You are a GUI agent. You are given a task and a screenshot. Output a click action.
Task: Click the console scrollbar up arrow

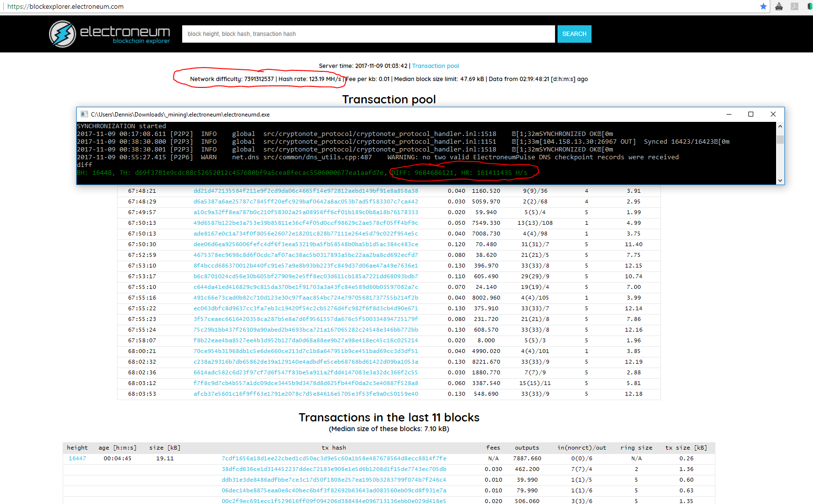(x=780, y=126)
